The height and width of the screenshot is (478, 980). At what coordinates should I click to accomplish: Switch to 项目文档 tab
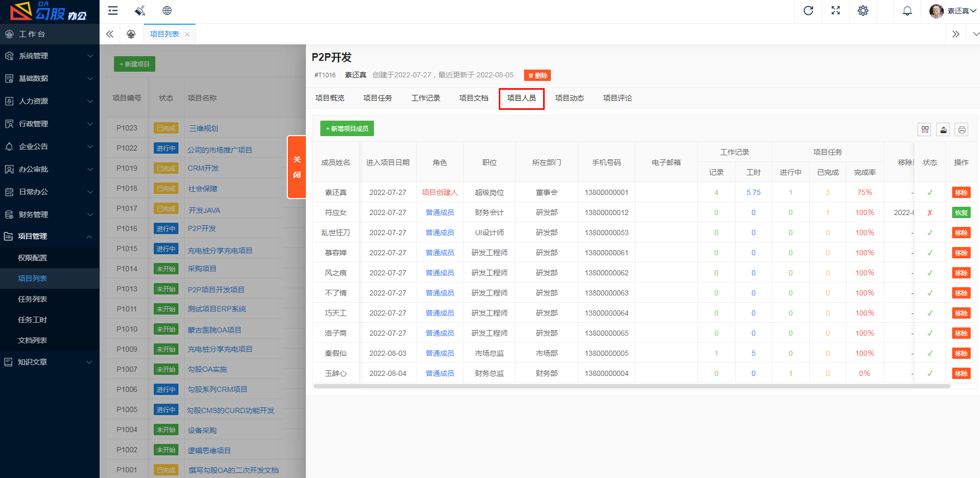473,98
